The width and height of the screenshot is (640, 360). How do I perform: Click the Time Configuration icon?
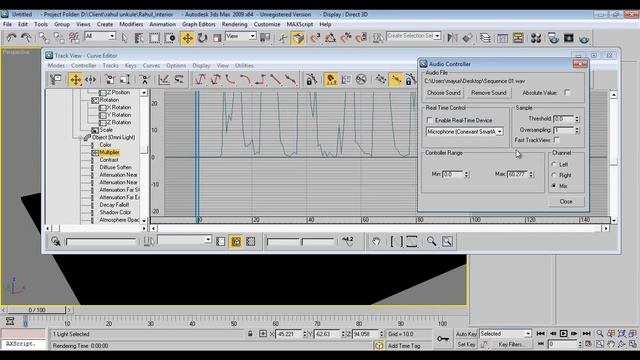coord(588,344)
